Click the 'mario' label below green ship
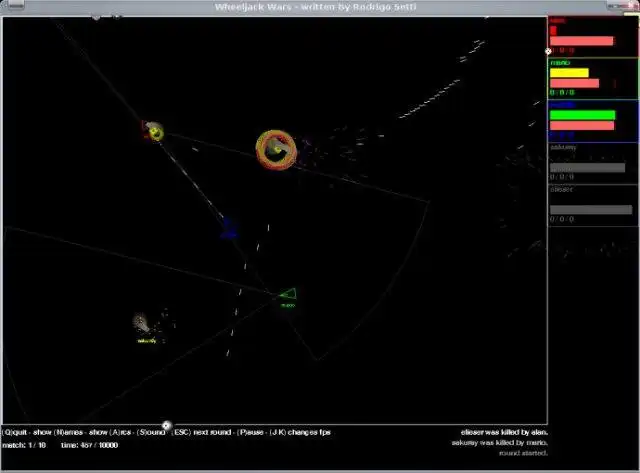 tap(288, 305)
